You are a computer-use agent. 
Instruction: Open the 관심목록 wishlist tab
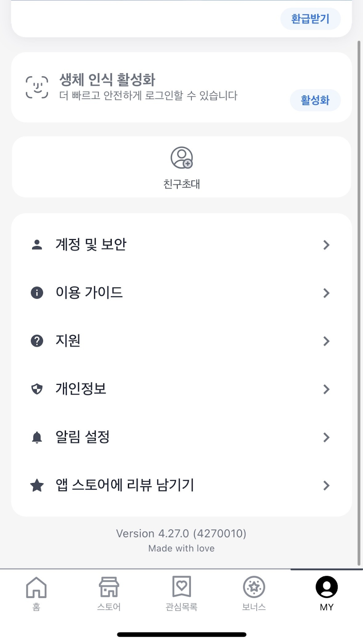[x=181, y=593]
